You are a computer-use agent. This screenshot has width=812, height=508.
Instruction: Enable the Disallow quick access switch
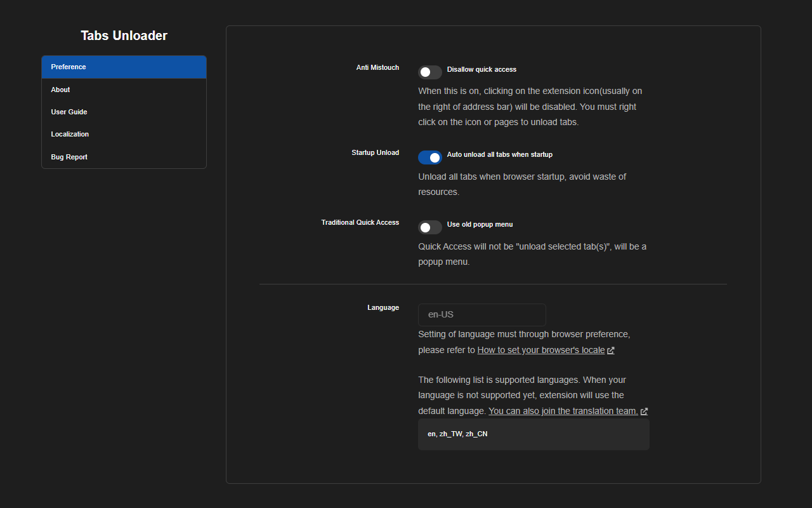430,72
